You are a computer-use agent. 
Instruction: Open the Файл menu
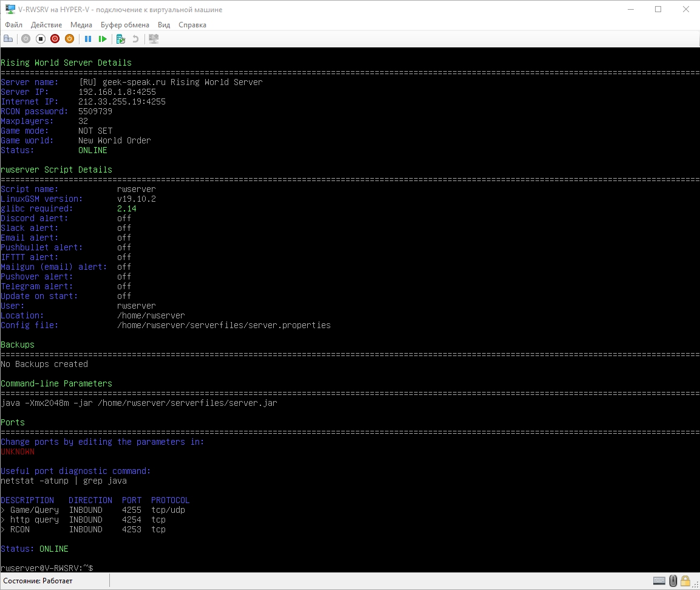point(13,25)
